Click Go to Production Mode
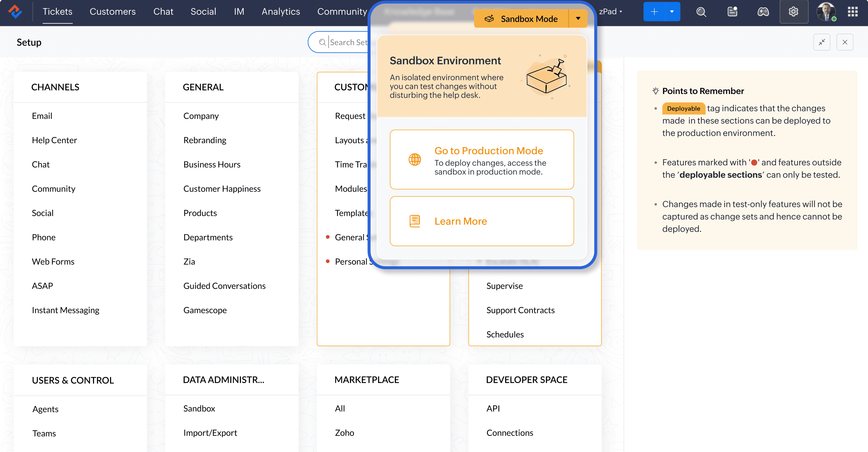 (481, 159)
